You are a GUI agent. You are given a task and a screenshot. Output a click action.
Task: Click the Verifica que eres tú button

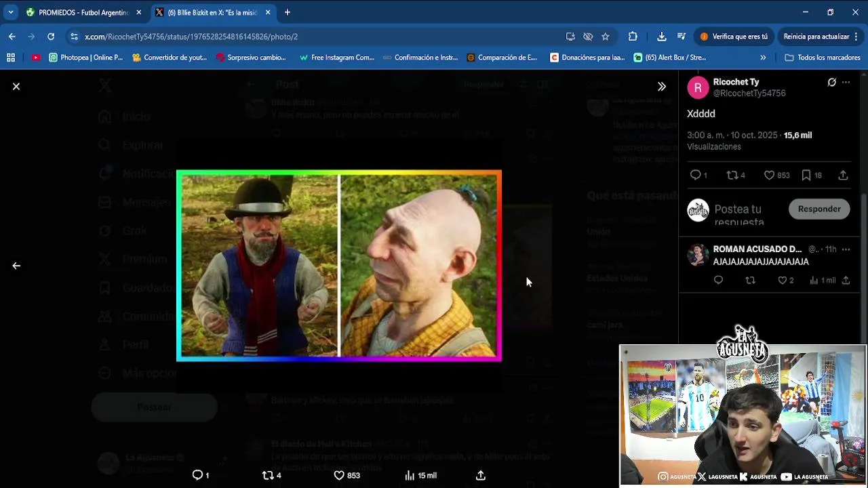point(734,37)
